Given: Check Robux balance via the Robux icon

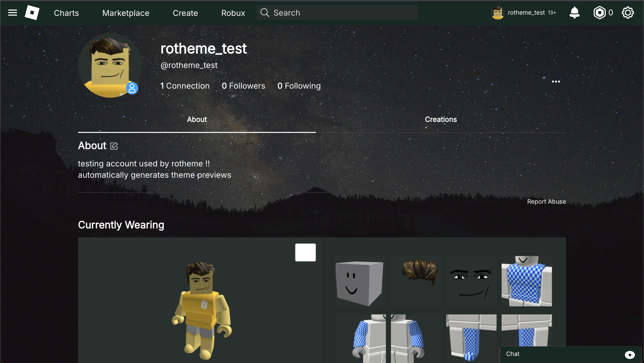Looking at the screenshot, I should 600,13.
